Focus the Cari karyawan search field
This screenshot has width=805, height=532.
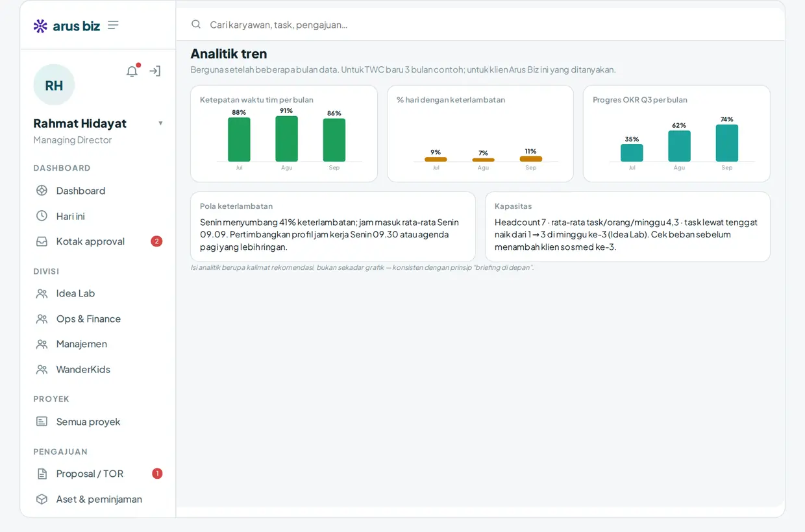pyautogui.click(x=480, y=25)
